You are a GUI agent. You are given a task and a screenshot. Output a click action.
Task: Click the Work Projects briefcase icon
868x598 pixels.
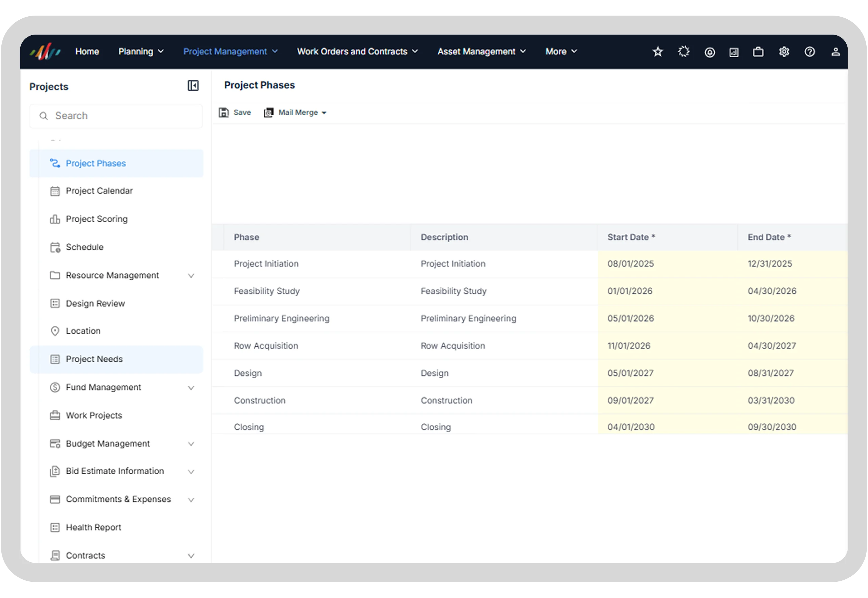pos(55,416)
